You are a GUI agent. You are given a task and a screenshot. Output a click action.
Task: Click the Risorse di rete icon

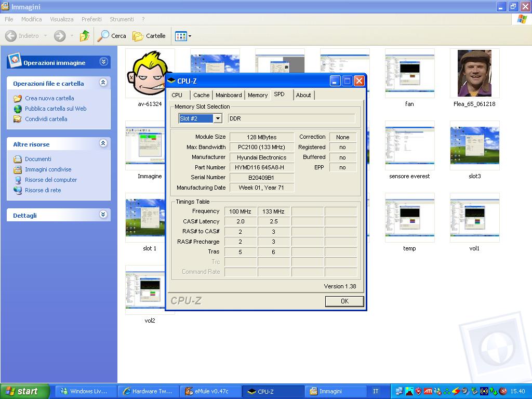pos(18,190)
